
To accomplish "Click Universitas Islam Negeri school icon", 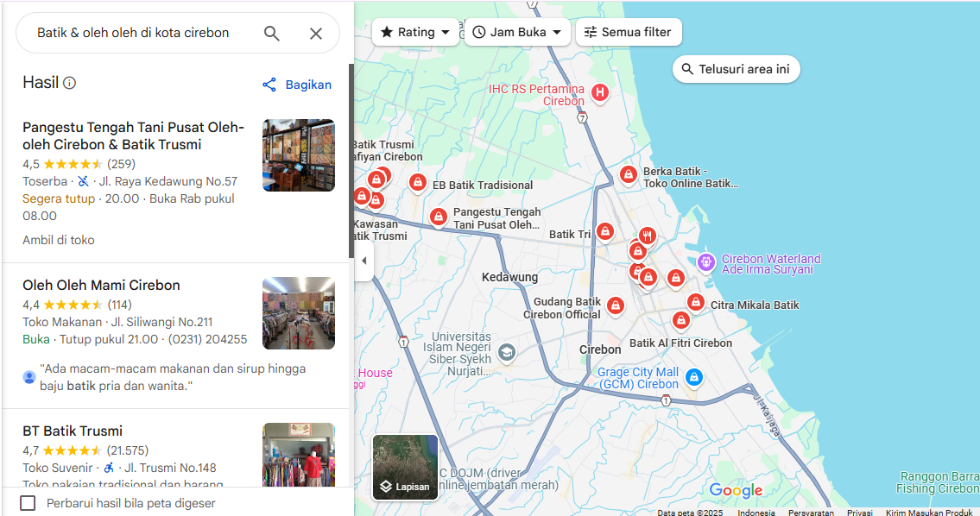I will [x=507, y=353].
